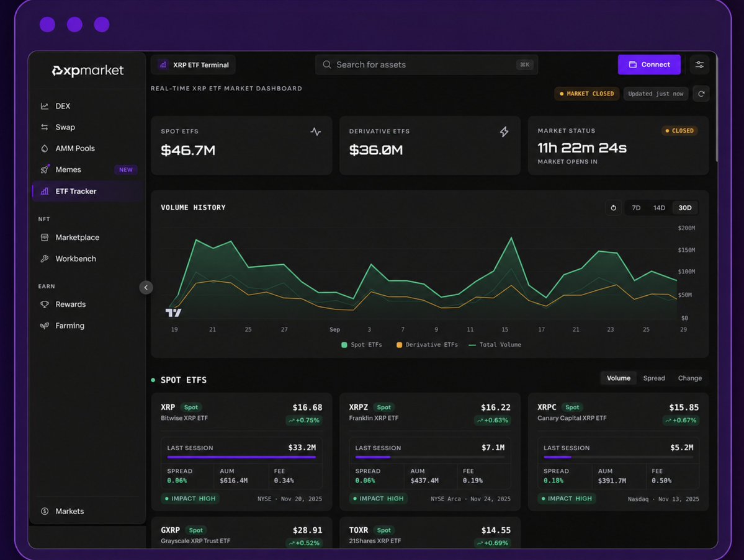The image size is (744, 560).
Task: Open the 21Shares XRP ETF card
Action: (x=430, y=533)
